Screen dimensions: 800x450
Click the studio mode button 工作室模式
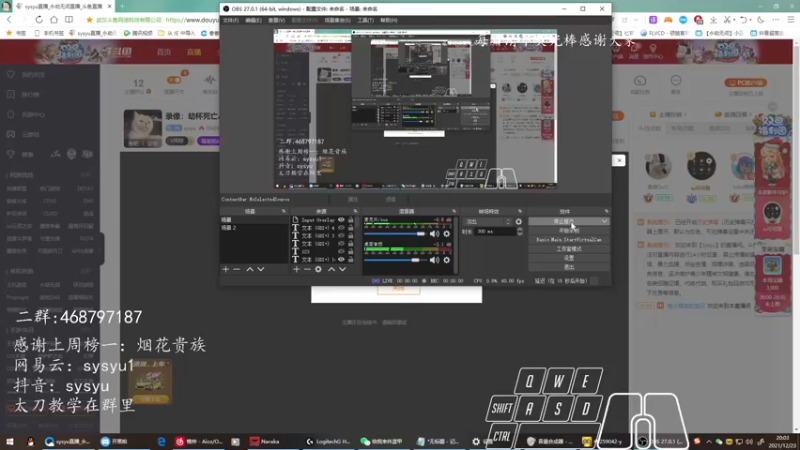(569, 249)
